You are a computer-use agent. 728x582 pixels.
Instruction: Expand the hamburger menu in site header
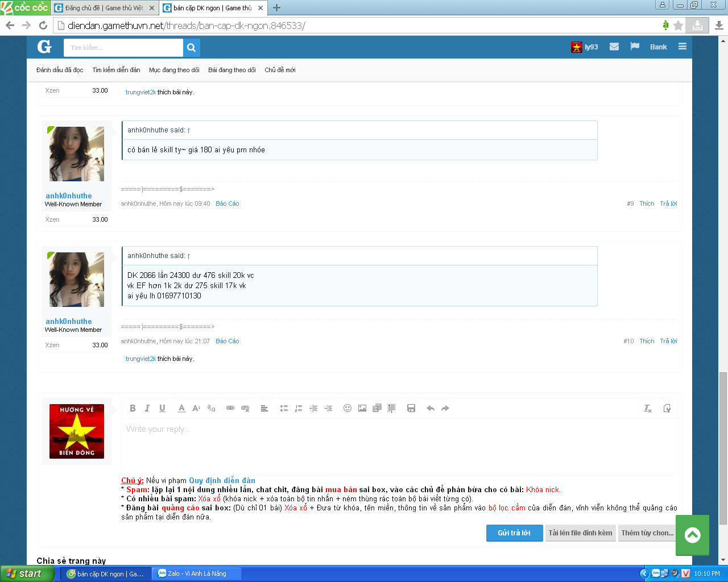coord(682,47)
